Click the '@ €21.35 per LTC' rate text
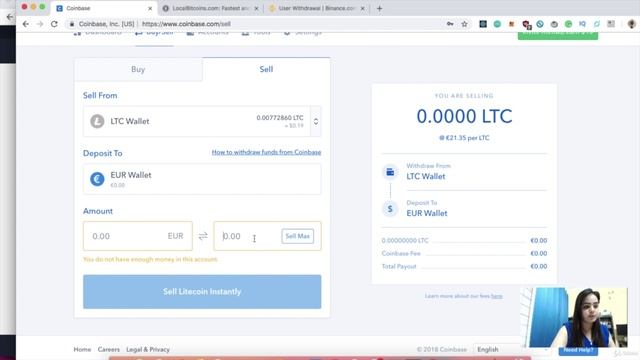Image resolution: width=640 pixels, height=360 pixels. pyautogui.click(x=464, y=138)
